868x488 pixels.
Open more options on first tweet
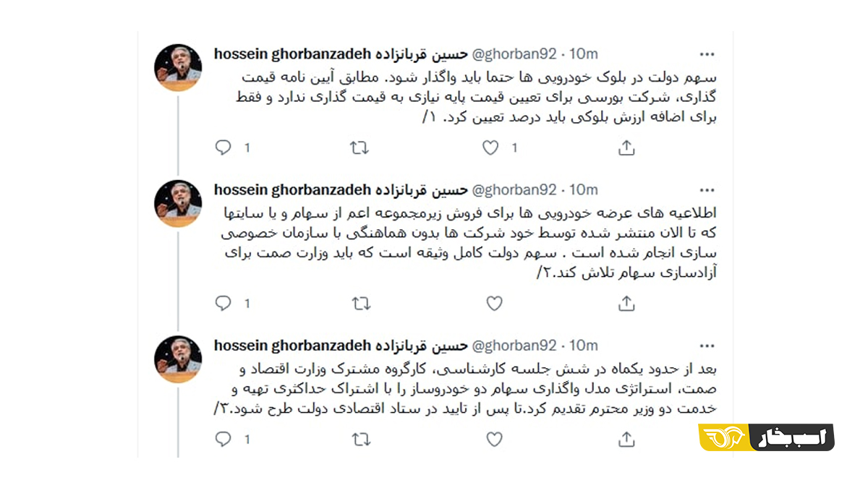707,54
